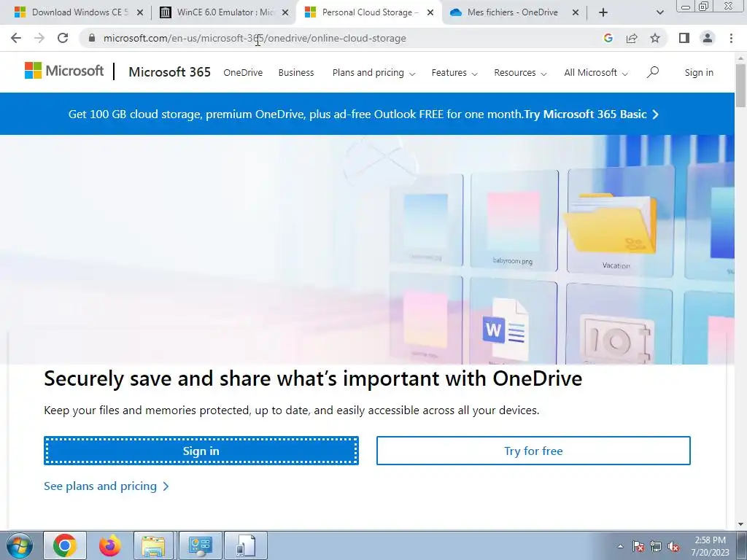Click Try Microsoft 365 Basic banner link
The width and height of the screenshot is (747, 560).
point(591,114)
